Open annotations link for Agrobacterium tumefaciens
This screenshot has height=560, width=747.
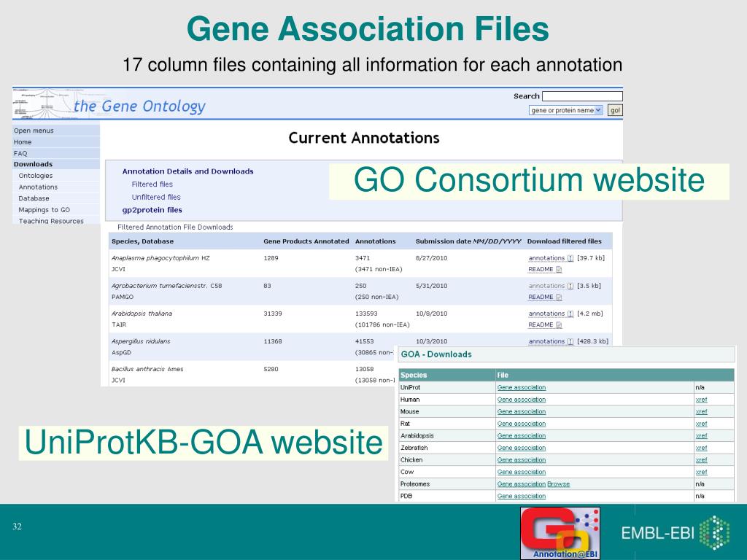[x=546, y=286]
